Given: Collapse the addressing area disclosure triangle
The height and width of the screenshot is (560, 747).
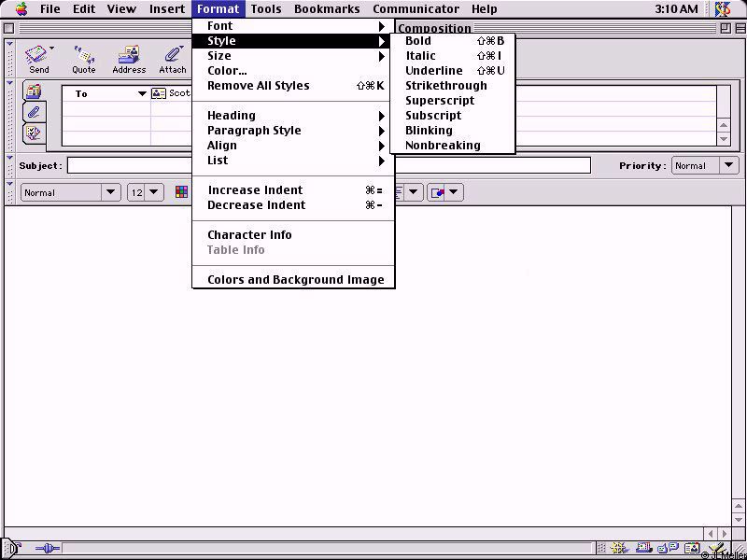Looking at the screenshot, I should [x=9, y=83].
